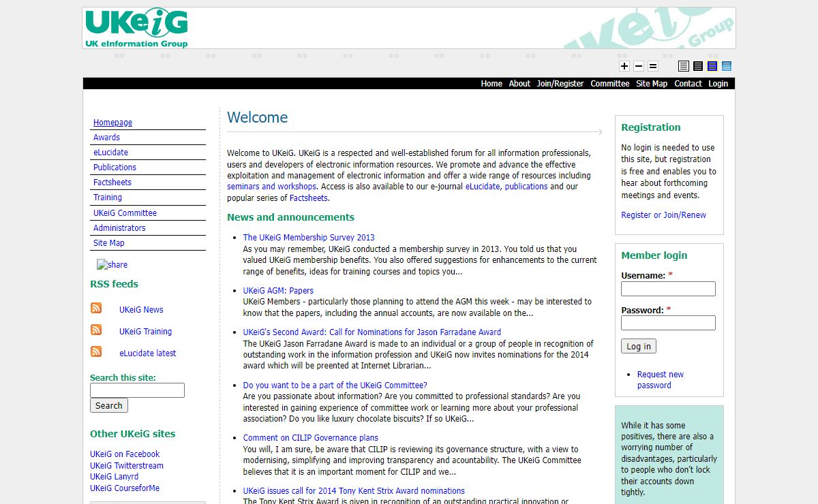Follow the Factsheets link in welcome text
Screen dimensions: 818x504
pyautogui.click(x=308, y=198)
